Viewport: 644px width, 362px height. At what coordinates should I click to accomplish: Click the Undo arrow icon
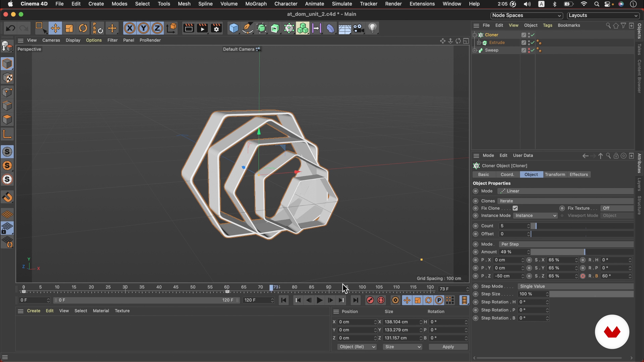click(10, 28)
